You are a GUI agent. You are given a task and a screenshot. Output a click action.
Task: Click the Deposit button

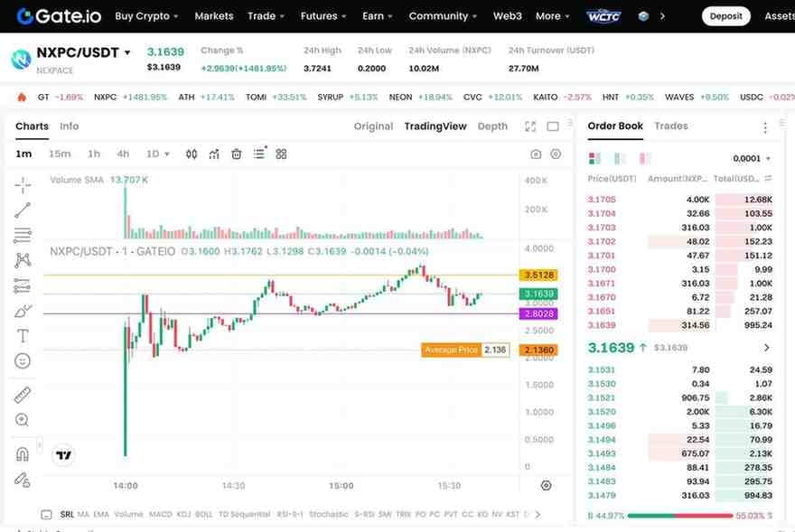click(725, 16)
